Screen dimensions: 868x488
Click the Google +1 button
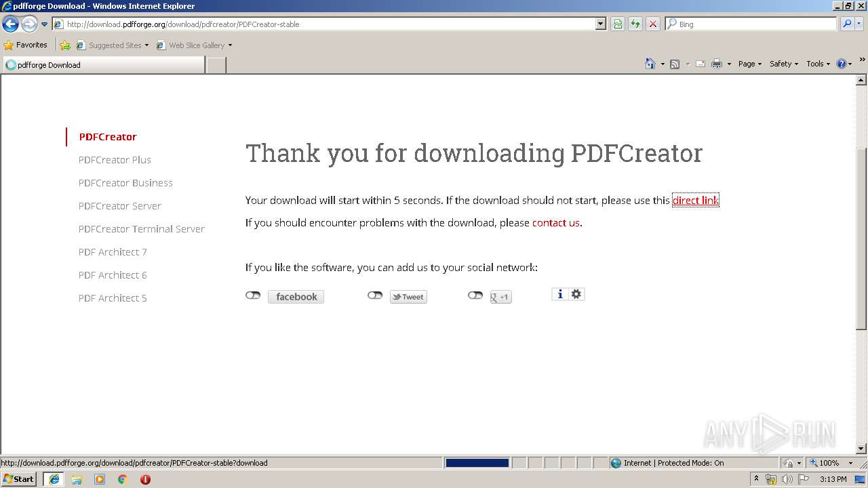click(500, 297)
